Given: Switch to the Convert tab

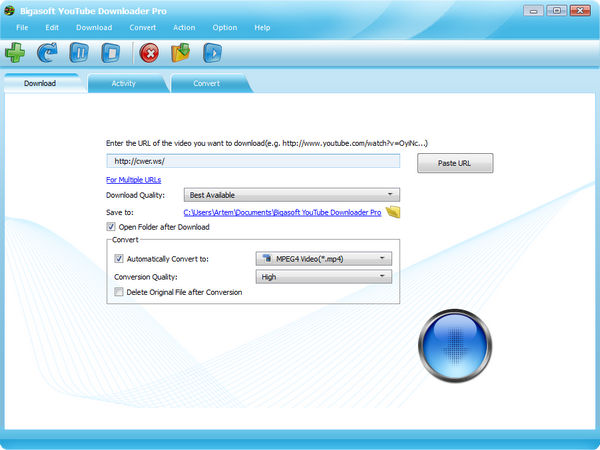Looking at the screenshot, I should pyautogui.click(x=207, y=83).
